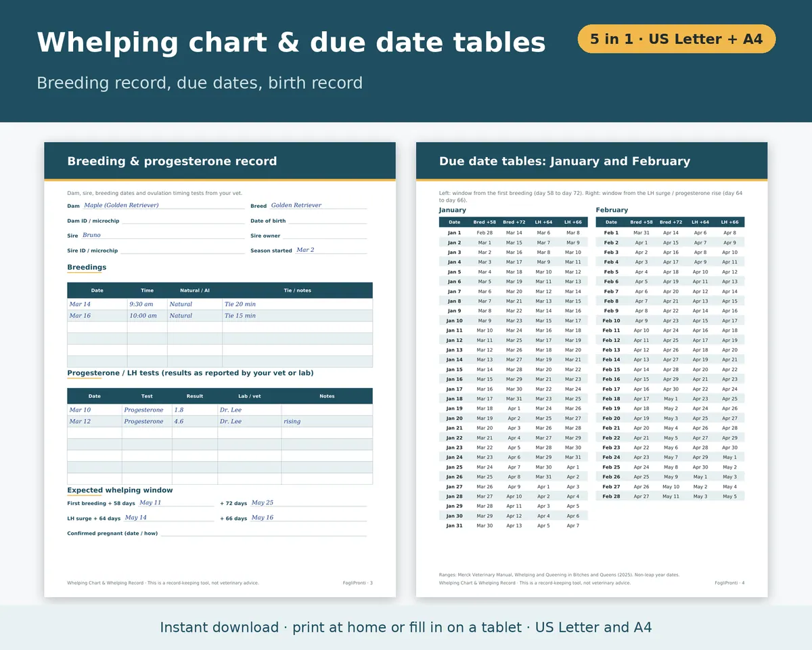
Task: Select the 'Breeding & progesterone record' page header
Action: point(220,161)
